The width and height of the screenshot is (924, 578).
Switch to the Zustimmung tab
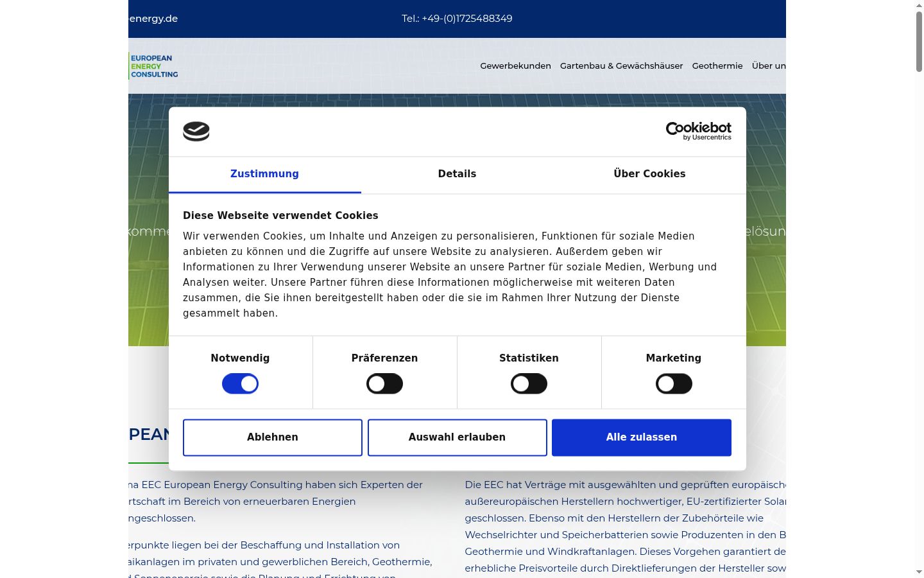coord(264,174)
